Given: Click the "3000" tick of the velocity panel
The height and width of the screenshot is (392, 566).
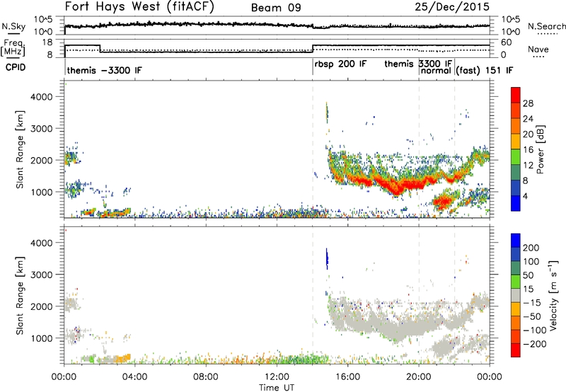Looking at the screenshot, I should pos(42,275).
